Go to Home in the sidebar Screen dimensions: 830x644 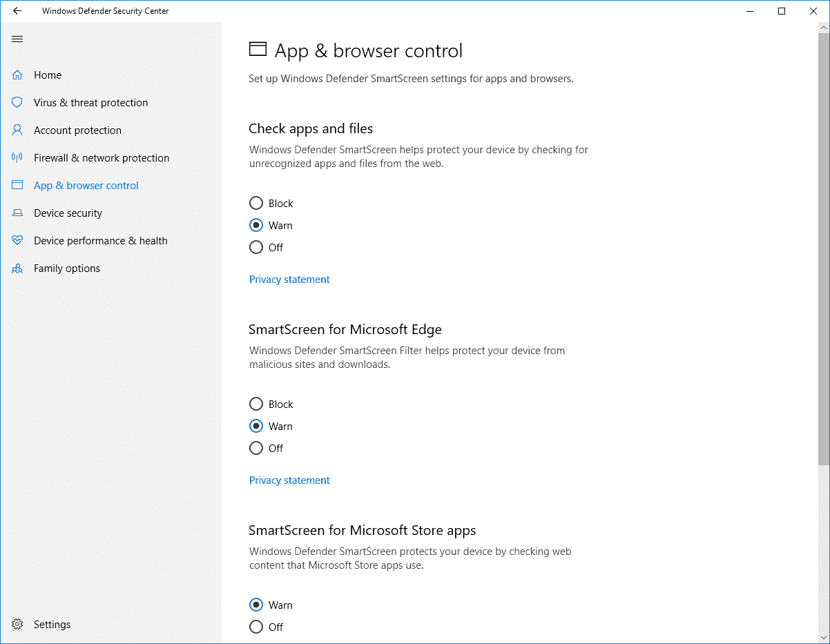pyautogui.click(x=48, y=75)
